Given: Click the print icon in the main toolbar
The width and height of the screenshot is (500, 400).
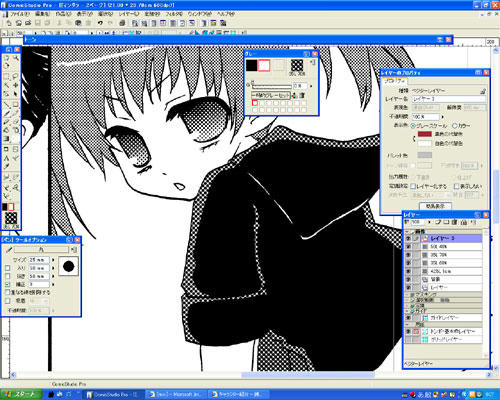Looking at the screenshot, I should tap(122, 23).
